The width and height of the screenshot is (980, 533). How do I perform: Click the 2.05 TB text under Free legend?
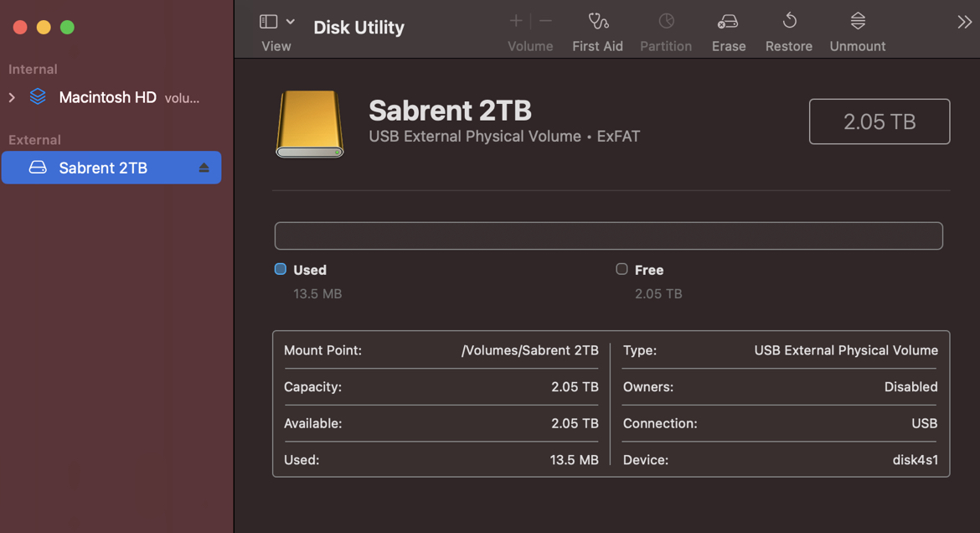click(x=658, y=294)
